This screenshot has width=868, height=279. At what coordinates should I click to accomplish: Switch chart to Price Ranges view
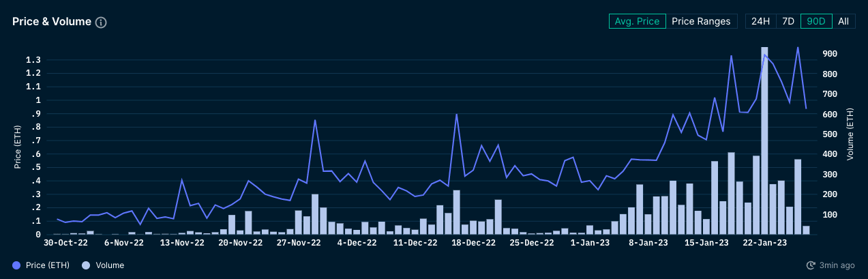[701, 21]
